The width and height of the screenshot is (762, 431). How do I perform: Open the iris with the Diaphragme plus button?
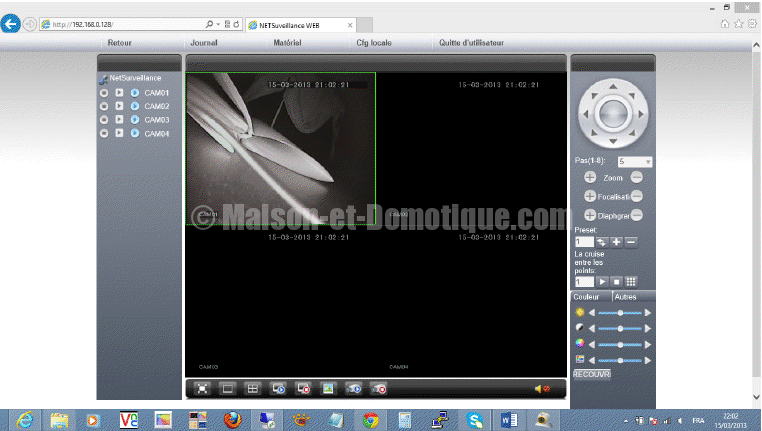click(589, 215)
